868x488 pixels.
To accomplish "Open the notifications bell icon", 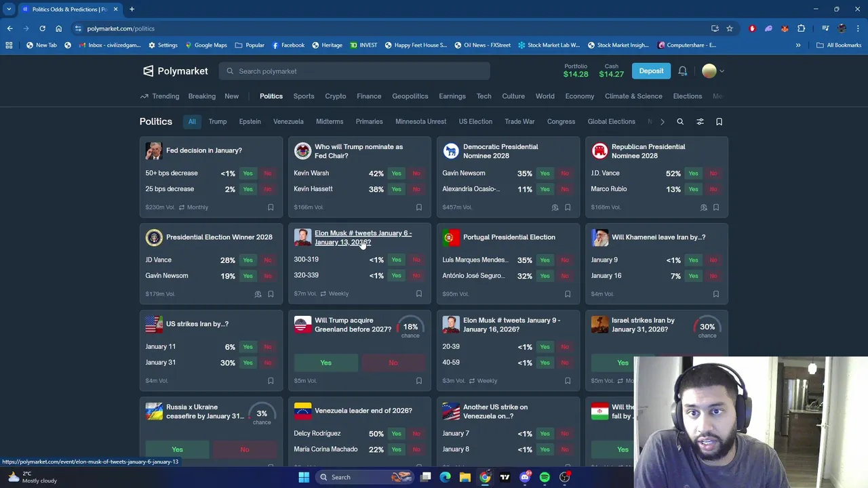I will pyautogui.click(x=683, y=71).
